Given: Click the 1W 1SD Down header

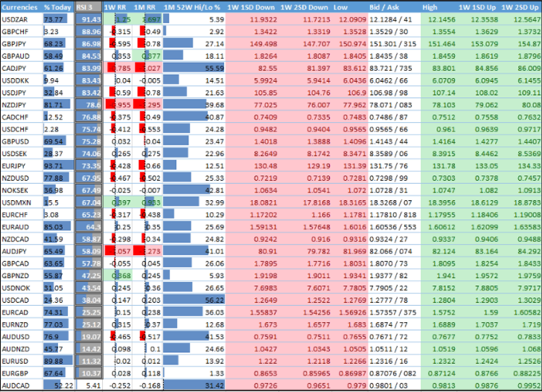Looking at the screenshot, I should (x=251, y=7).
